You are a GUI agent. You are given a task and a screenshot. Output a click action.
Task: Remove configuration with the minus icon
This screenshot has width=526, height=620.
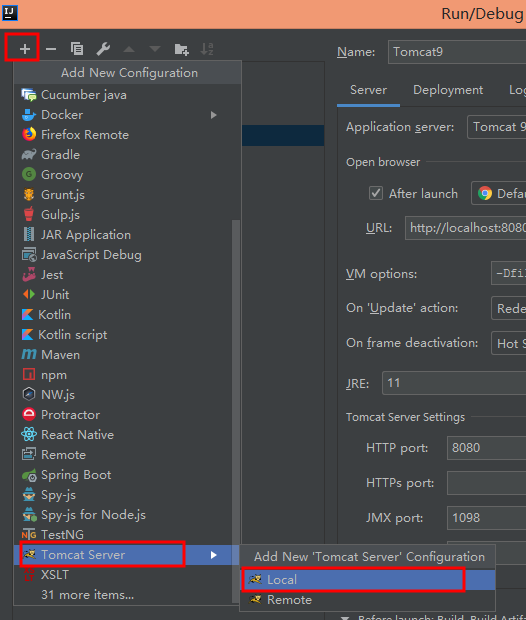pos(51,49)
